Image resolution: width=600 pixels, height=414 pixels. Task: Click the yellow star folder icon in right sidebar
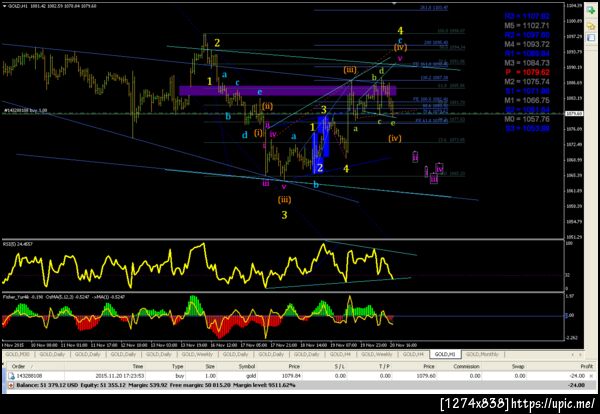[591, 25]
